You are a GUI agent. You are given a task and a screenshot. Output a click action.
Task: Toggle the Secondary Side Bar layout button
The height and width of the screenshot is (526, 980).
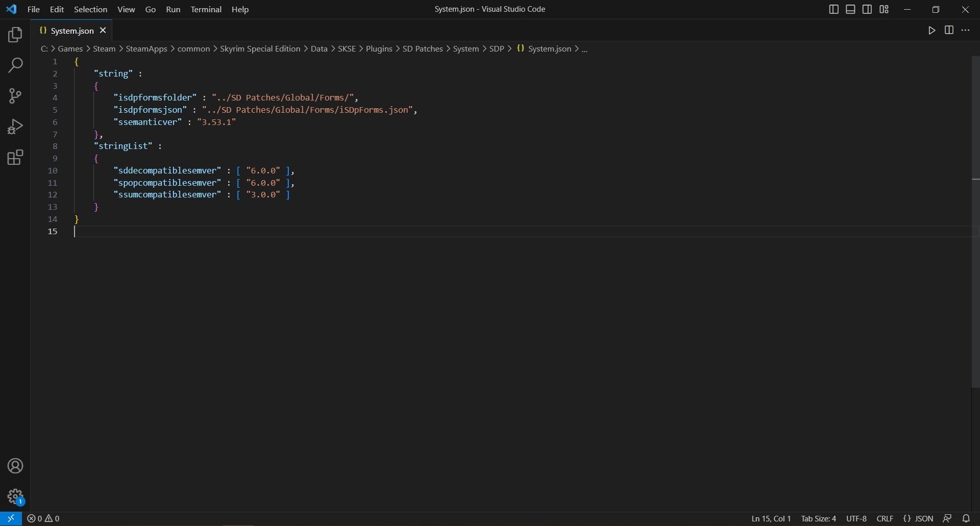867,9
